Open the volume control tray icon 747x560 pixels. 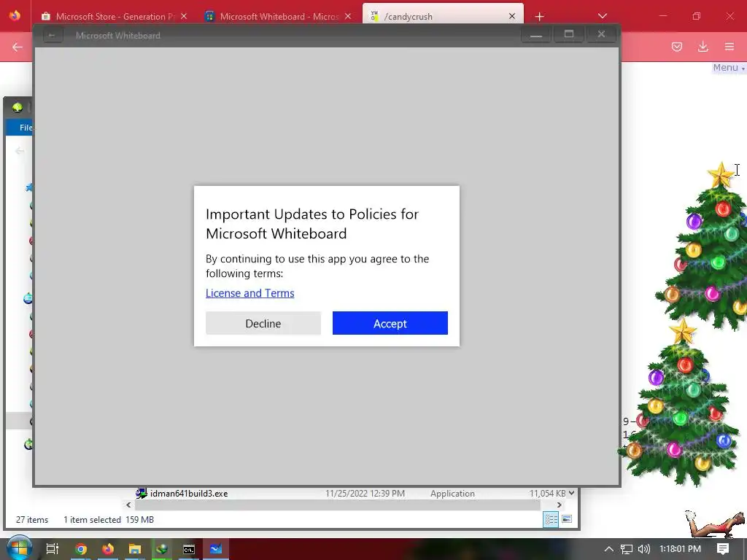643,549
